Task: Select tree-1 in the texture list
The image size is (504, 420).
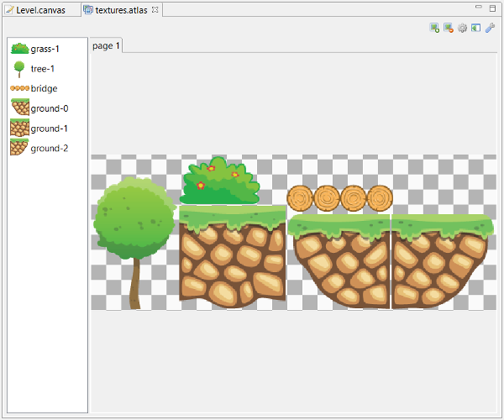Action: (x=42, y=69)
